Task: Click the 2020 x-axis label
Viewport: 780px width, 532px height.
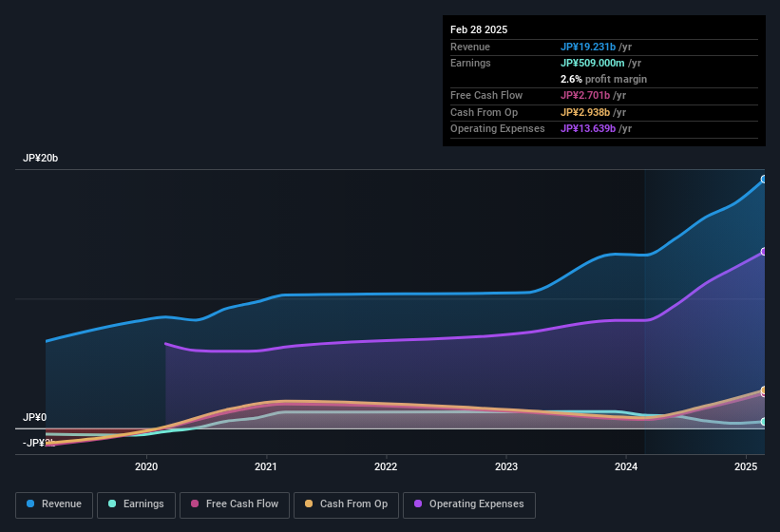Action: click(x=146, y=466)
